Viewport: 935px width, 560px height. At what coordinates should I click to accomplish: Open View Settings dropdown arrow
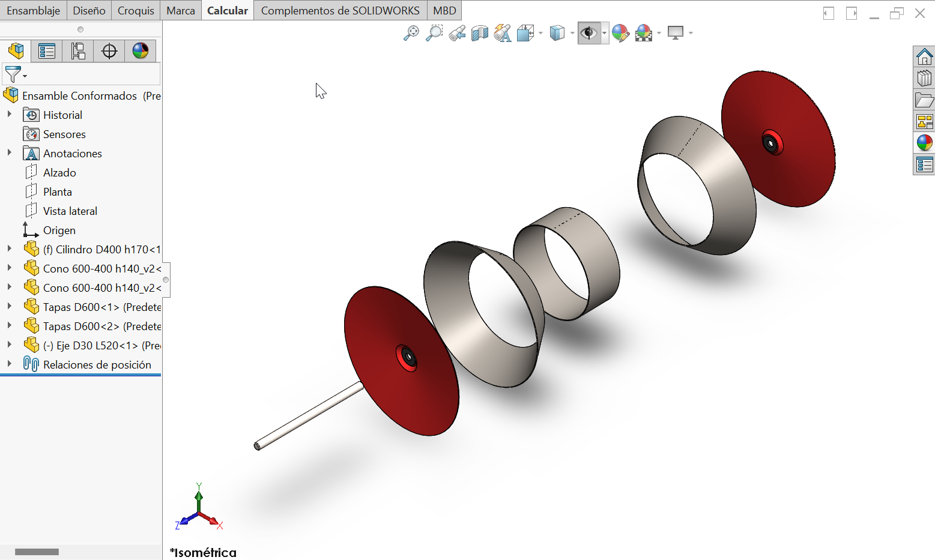click(691, 33)
